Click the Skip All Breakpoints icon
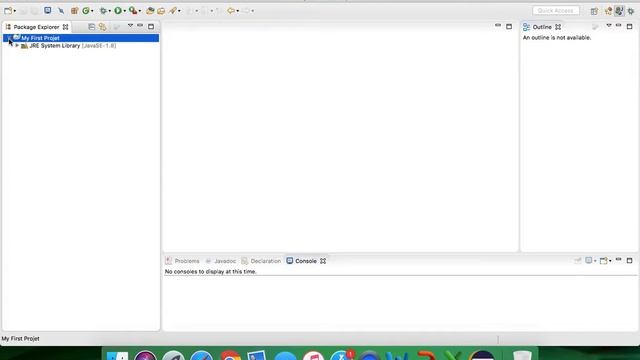Screen dimensions: 640x360 tap(61, 11)
